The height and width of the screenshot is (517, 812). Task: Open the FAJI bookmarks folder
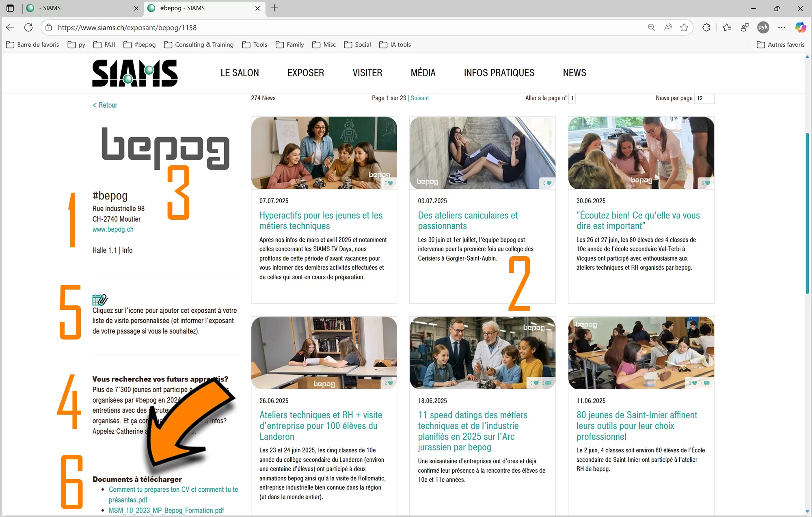pyautogui.click(x=104, y=45)
